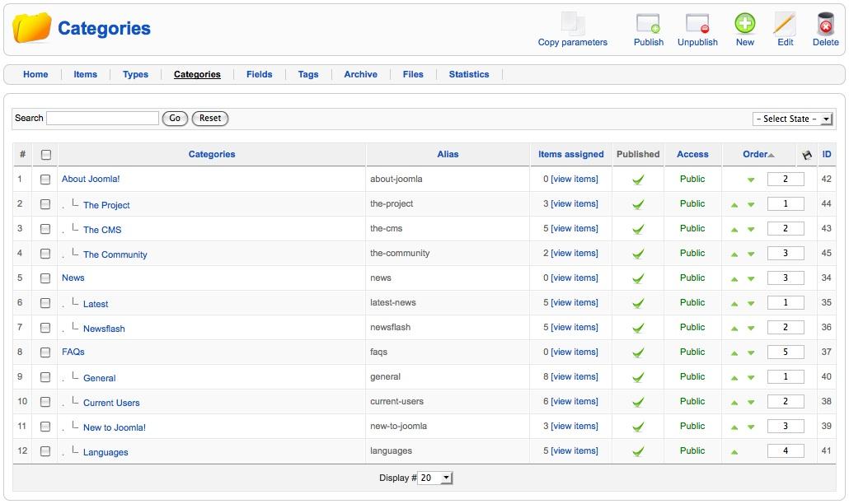Click the Reset search button
Viewport: 849px width, 504px height.
click(210, 118)
